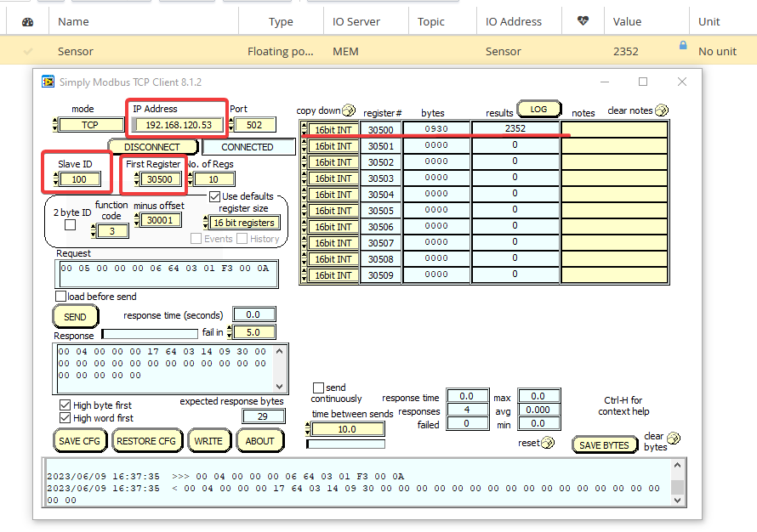
Task: Click the Simply Modbus app icon in title bar
Action: (48, 82)
